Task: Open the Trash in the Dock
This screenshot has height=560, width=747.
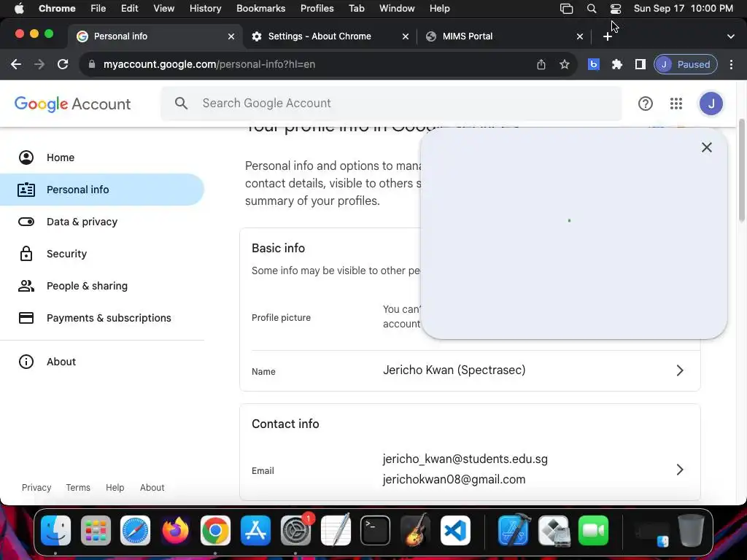Action: [691, 531]
